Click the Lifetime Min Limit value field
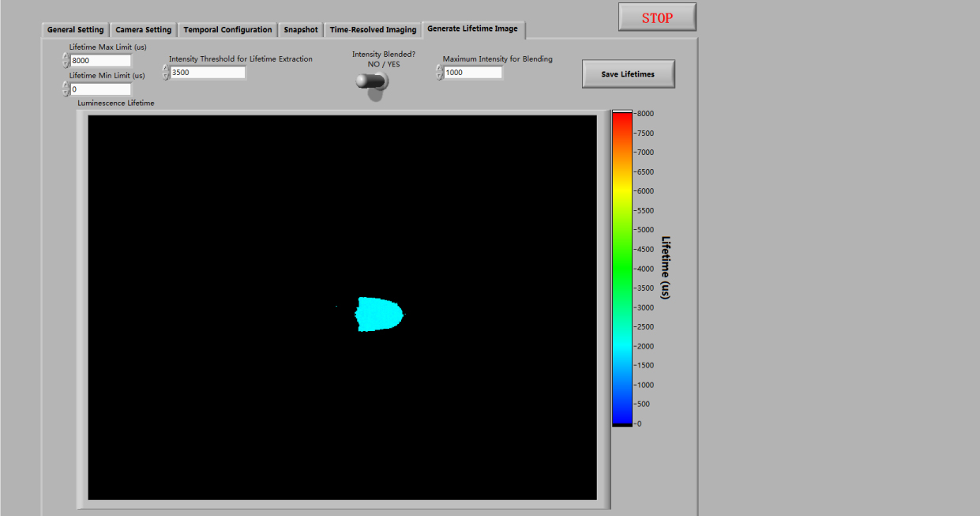The width and height of the screenshot is (980, 516). point(100,89)
